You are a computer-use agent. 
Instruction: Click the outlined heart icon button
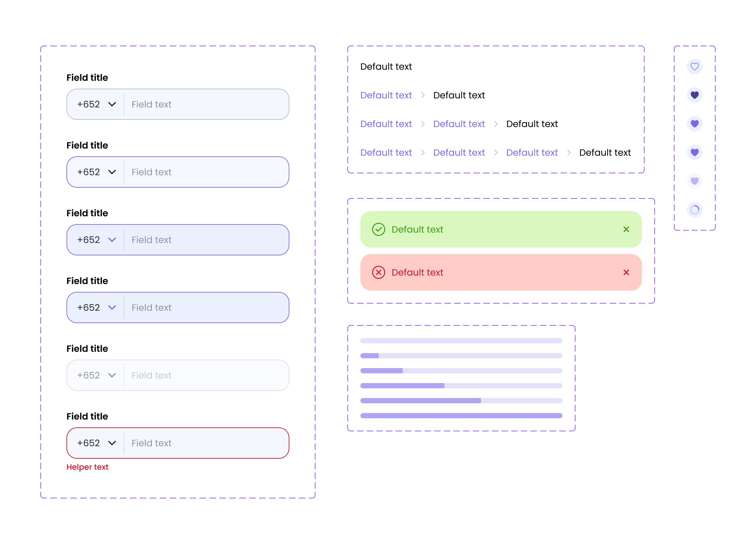[694, 67]
